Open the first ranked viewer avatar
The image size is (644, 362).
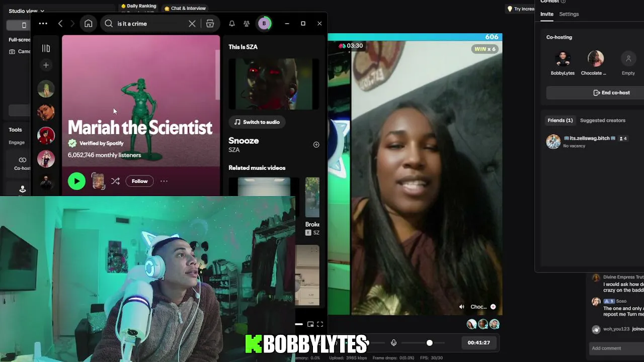(471, 324)
